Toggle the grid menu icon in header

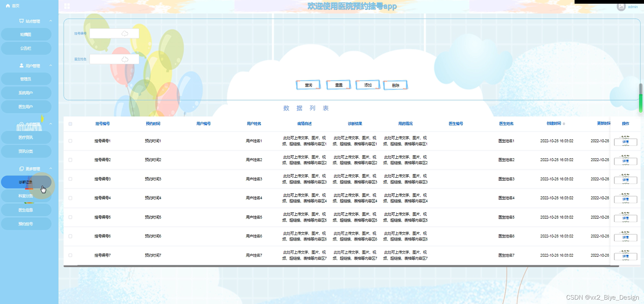pyautogui.click(x=67, y=6)
